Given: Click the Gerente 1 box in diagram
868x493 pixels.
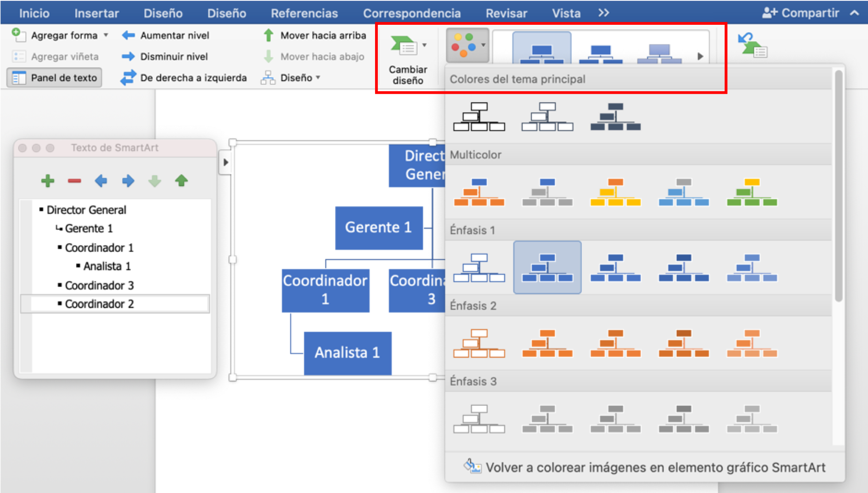Looking at the screenshot, I should click(379, 227).
